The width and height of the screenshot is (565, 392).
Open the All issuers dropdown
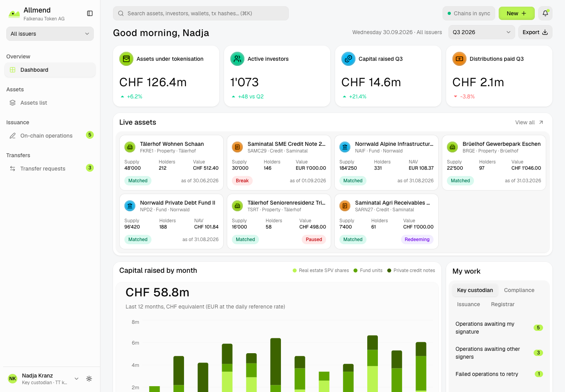(x=50, y=34)
